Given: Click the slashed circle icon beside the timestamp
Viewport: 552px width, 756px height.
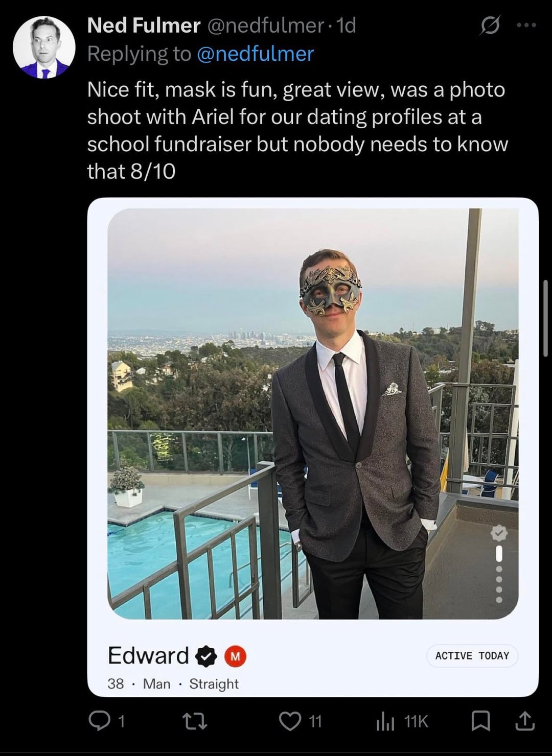Looking at the screenshot, I should pyautogui.click(x=489, y=26).
